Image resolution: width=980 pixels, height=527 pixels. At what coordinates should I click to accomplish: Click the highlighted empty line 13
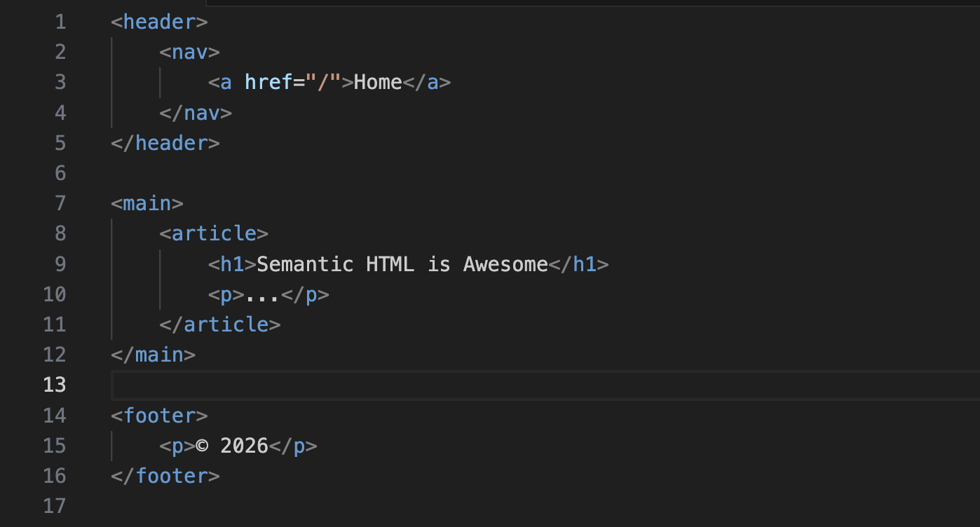(280, 385)
